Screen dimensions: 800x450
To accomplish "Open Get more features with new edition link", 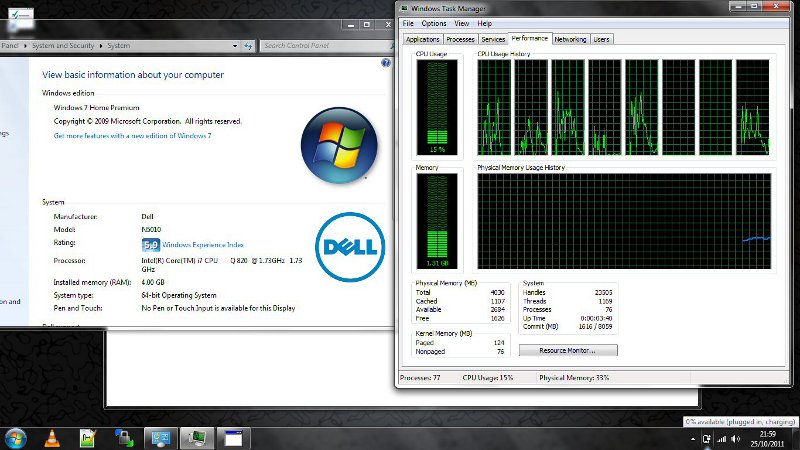I will pyautogui.click(x=132, y=136).
